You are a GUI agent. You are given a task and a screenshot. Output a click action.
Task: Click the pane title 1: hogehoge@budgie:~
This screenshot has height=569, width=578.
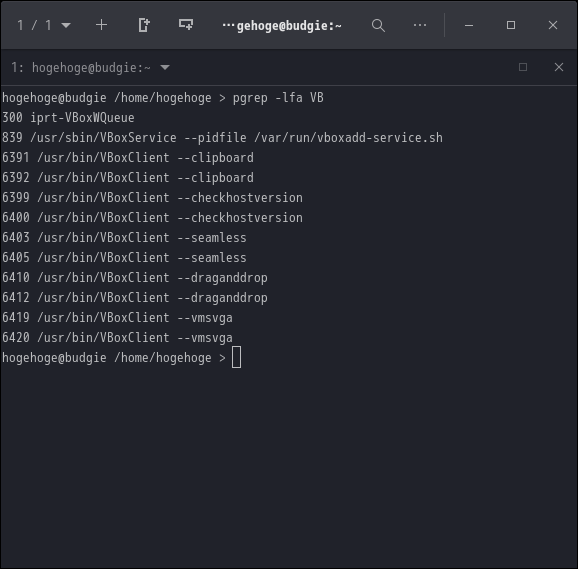pyautogui.click(x=81, y=68)
